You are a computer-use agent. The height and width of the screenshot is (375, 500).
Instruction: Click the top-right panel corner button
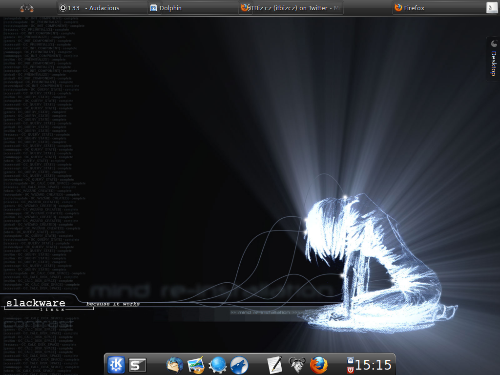pos(492,7)
